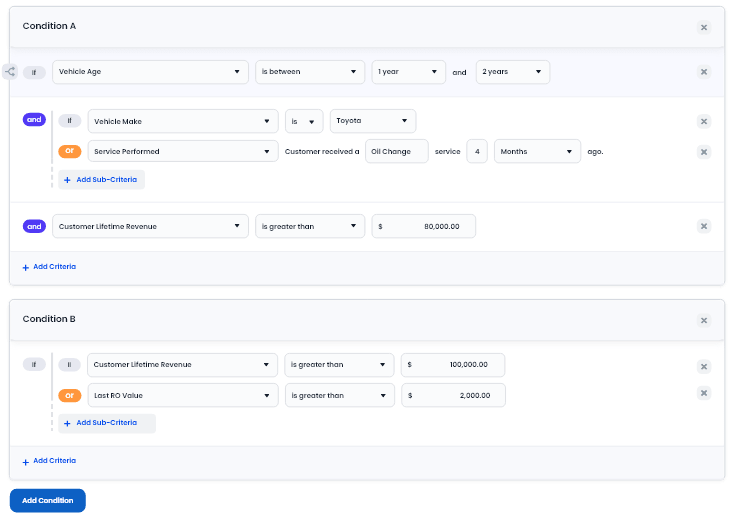Click the Oil Change service input field
Screen dimensions: 735x513
pyautogui.click(x=397, y=151)
